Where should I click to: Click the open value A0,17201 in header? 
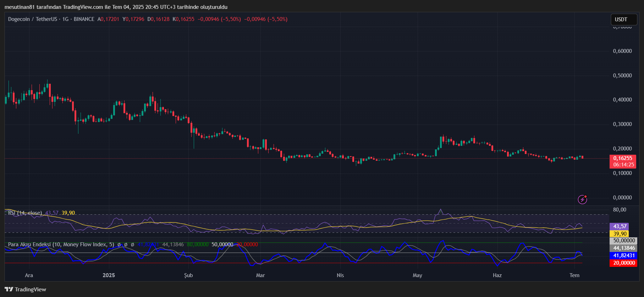pos(108,19)
